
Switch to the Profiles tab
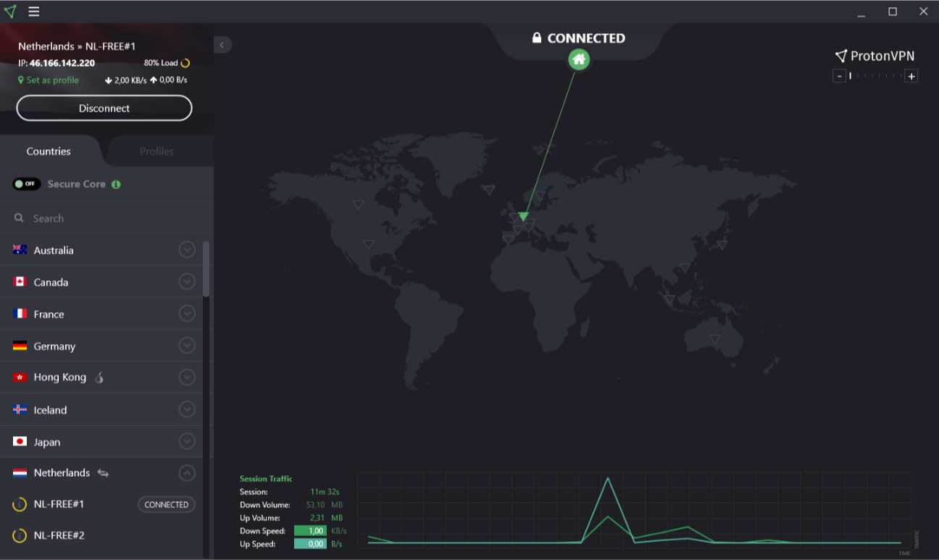pyautogui.click(x=156, y=151)
